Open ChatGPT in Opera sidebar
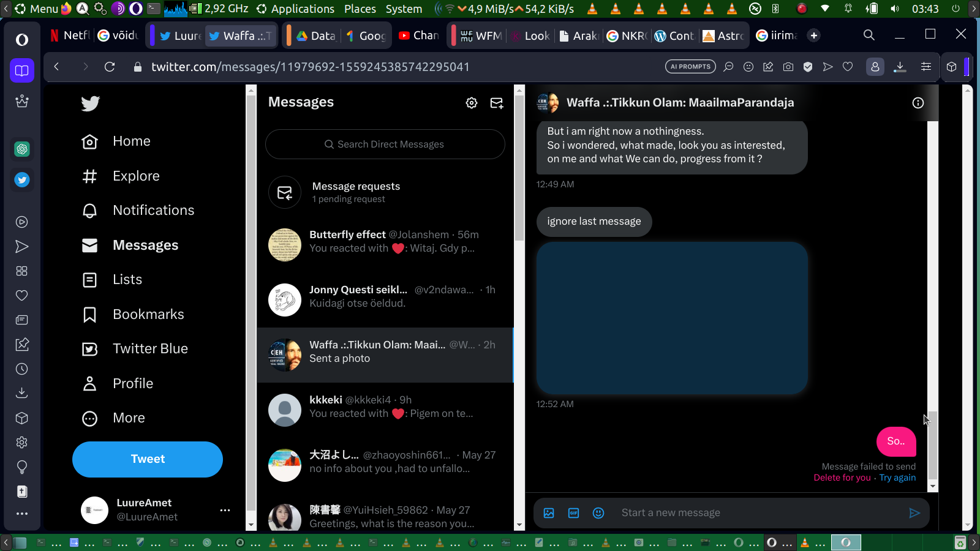The image size is (980, 551). (x=22, y=149)
